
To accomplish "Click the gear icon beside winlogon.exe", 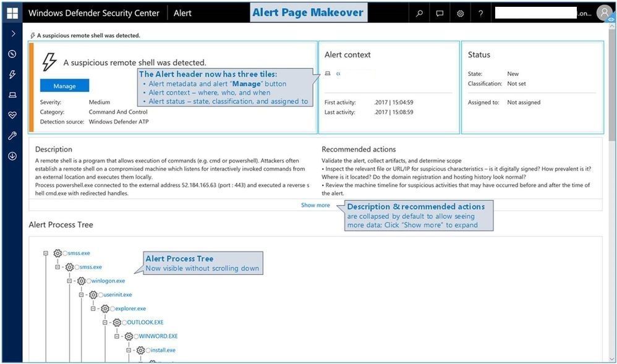I will click(82, 281).
